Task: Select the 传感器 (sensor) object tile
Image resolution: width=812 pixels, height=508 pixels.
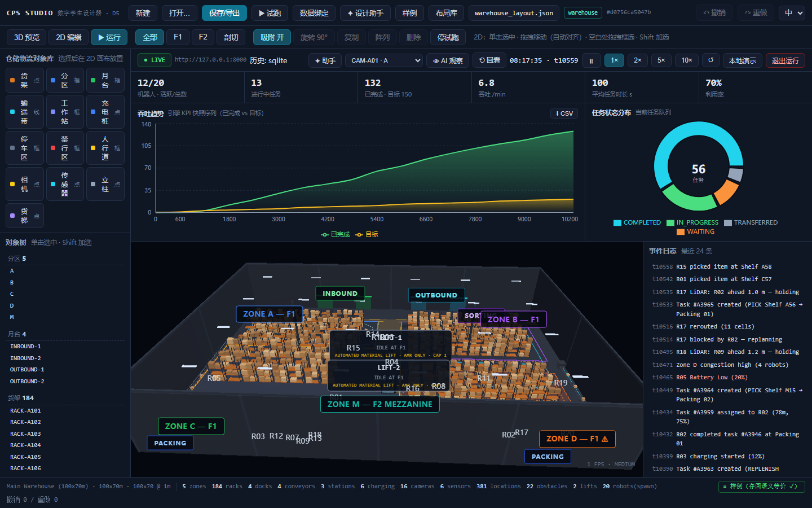Action: [65, 184]
